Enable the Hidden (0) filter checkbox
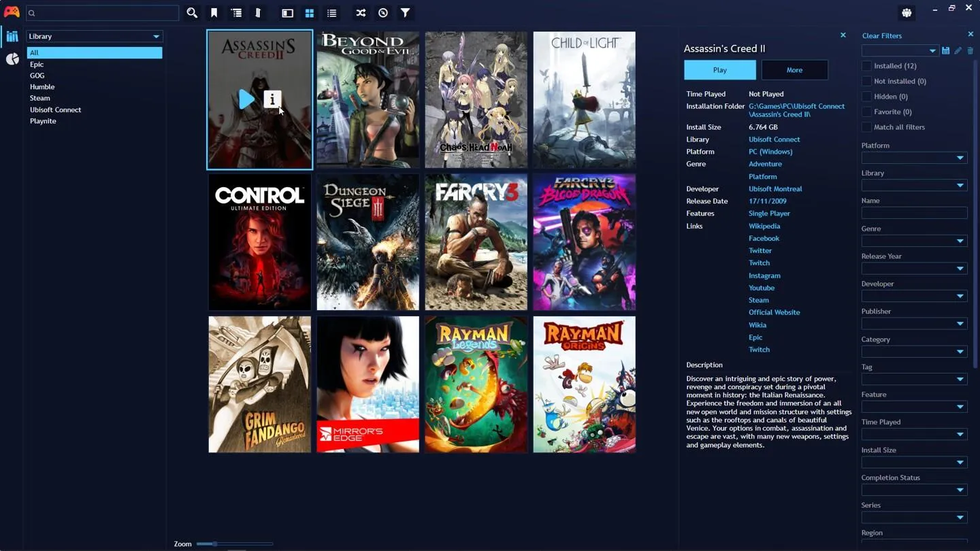 click(x=866, y=97)
